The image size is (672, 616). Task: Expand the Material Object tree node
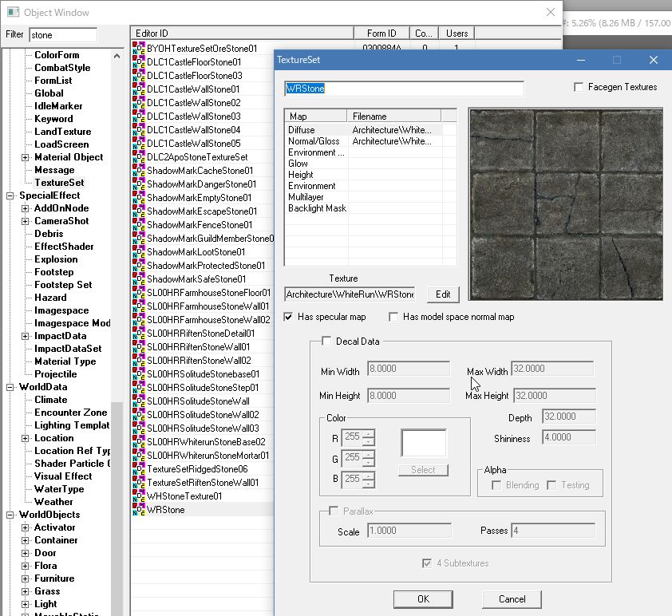(x=26, y=157)
